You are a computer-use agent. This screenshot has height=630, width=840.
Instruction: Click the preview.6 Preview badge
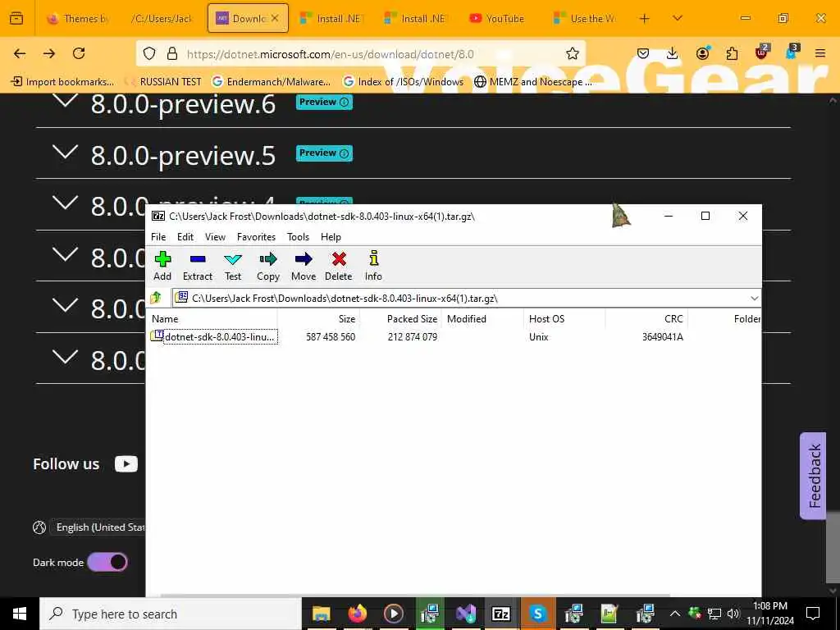tap(324, 102)
